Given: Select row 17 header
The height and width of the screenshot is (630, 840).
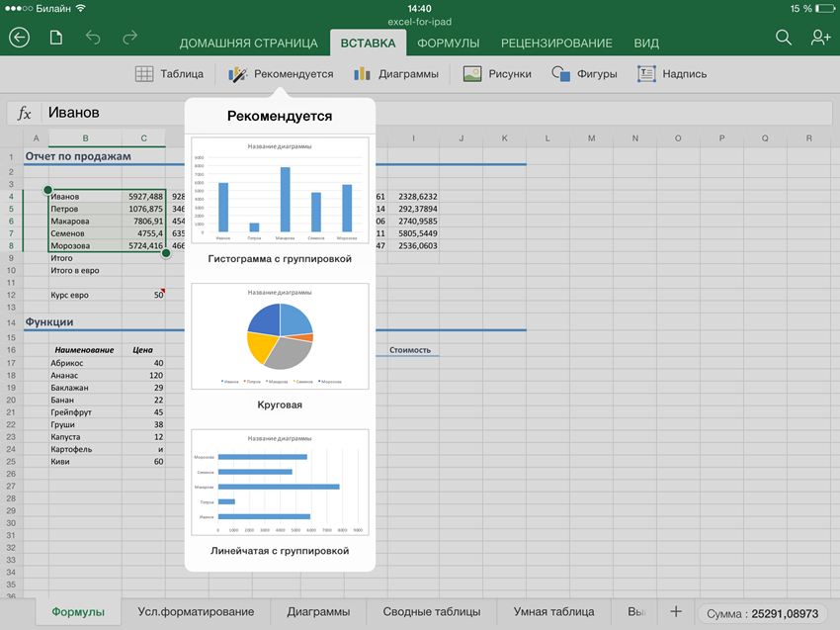Looking at the screenshot, I should pos(11,363).
